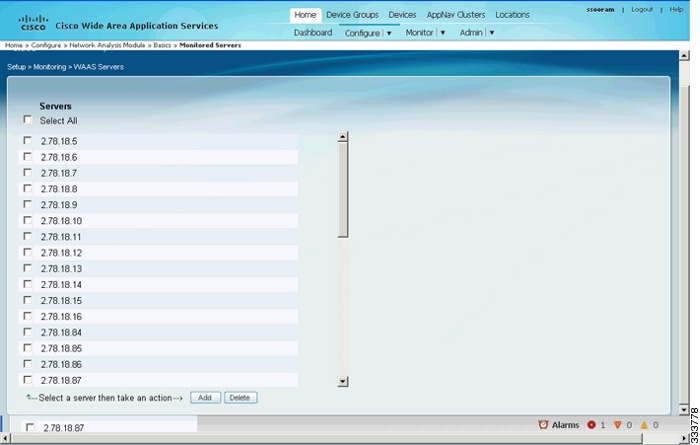Open the Device Groups tab
The width and height of the screenshot is (700, 445).
(352, 15)
